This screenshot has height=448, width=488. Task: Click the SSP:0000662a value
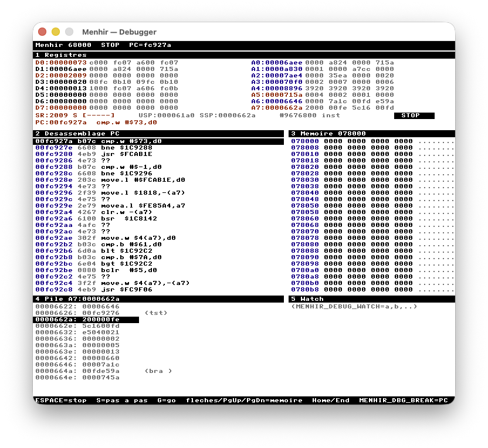point(228,116)
